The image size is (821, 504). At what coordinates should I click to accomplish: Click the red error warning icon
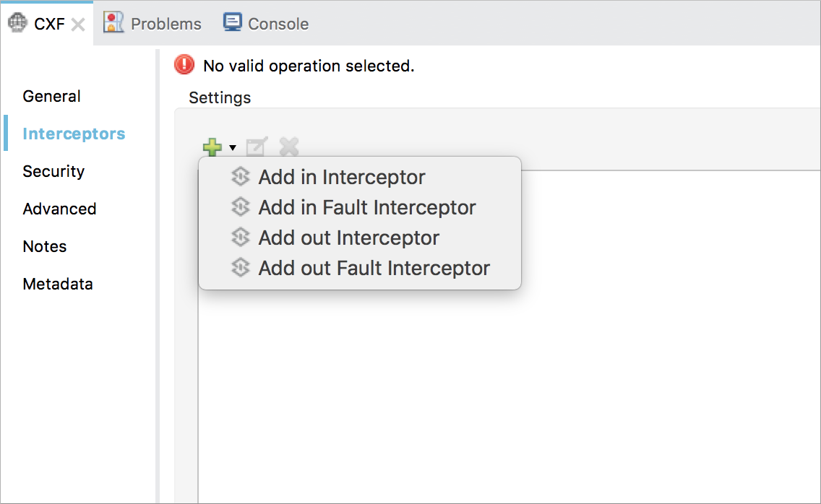pos(185,66)
